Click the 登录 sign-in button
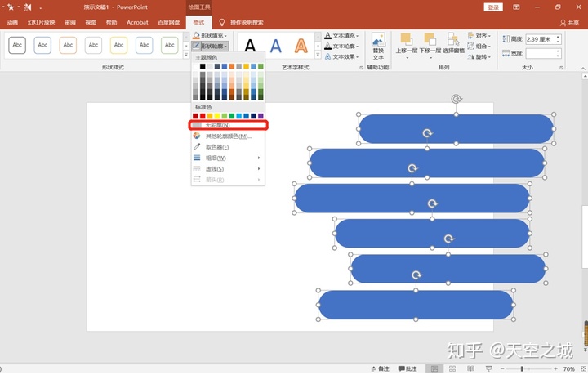Screen dimensions: 588x375 point(493,7)
